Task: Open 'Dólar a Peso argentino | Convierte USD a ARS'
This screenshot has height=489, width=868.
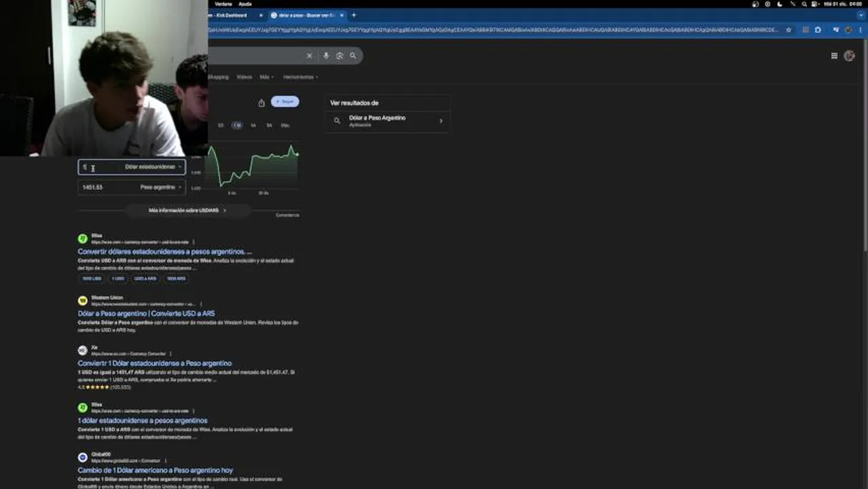Action: [x=146, y=314]
